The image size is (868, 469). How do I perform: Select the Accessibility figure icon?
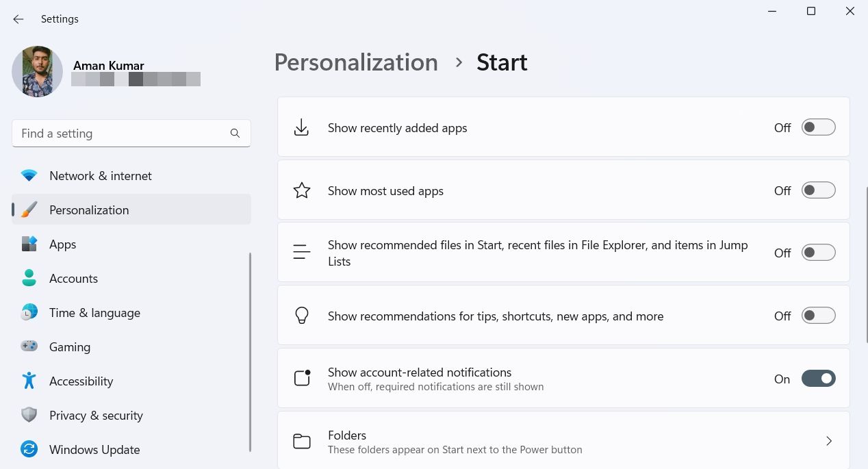pos(29,381)
